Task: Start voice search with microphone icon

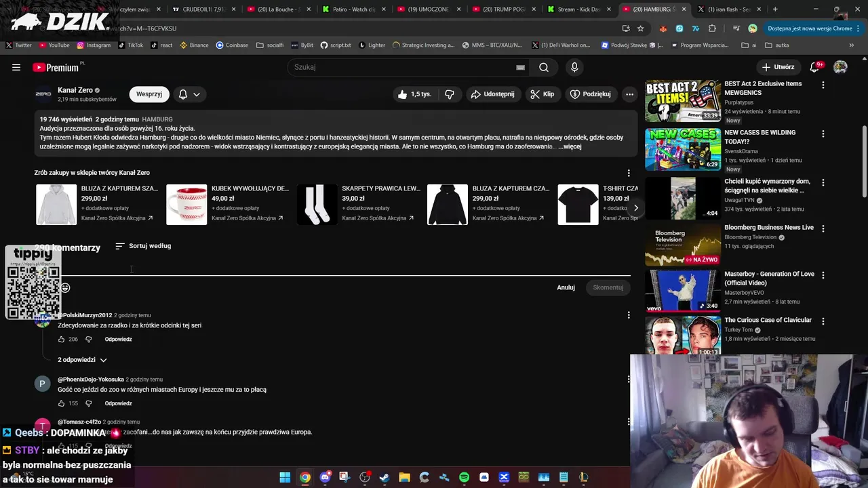Action: pos(574,67)
